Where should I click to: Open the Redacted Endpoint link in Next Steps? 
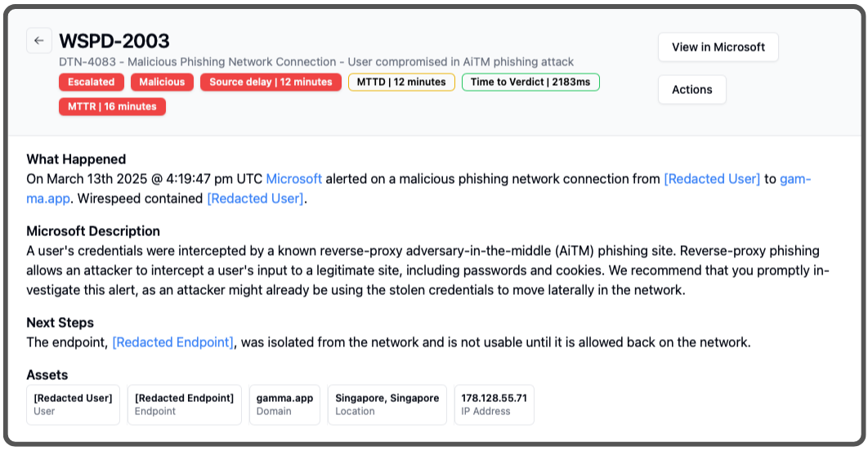(x=173, y=342)
